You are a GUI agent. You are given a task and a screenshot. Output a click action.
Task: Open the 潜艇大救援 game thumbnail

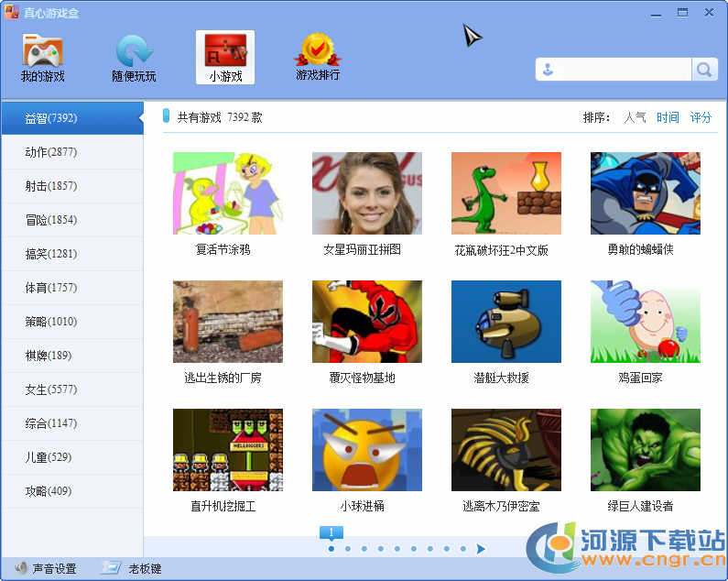point(505,322)
